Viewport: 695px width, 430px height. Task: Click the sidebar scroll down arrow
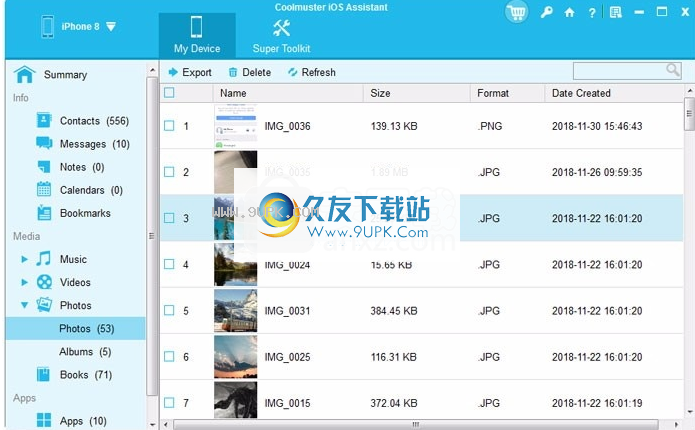tap(152, 424)
